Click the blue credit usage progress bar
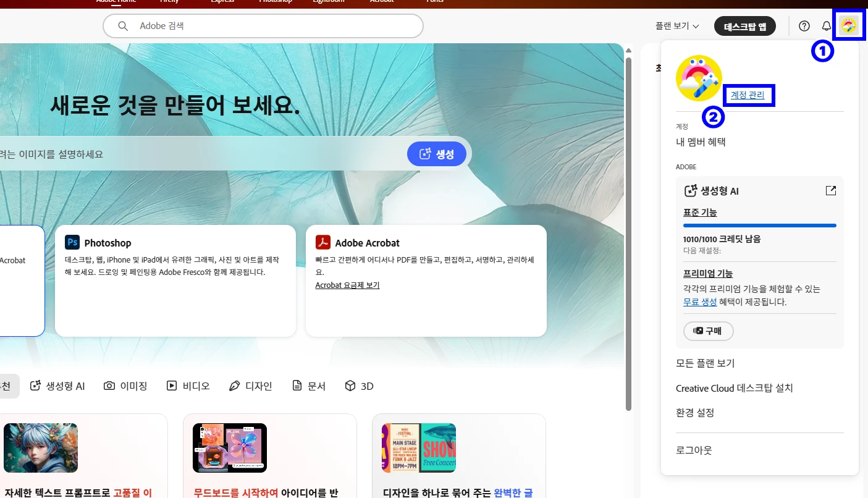Screen dimensions: 868x498 (760, 226)
